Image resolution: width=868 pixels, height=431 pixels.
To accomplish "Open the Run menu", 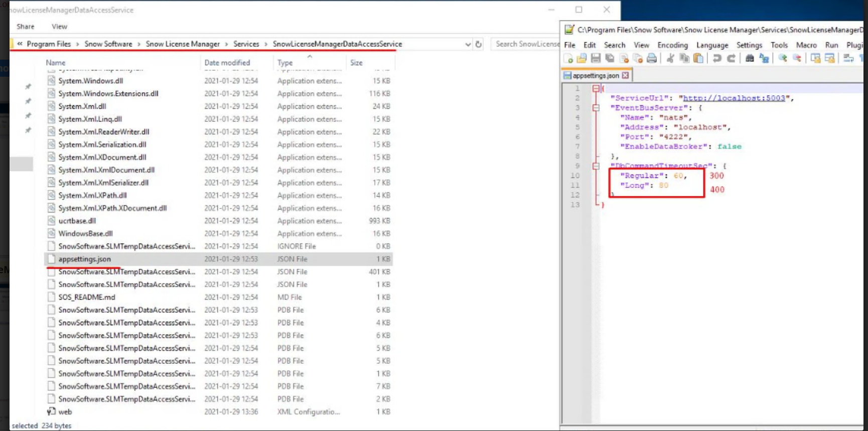I will click(x=831, y=45).
